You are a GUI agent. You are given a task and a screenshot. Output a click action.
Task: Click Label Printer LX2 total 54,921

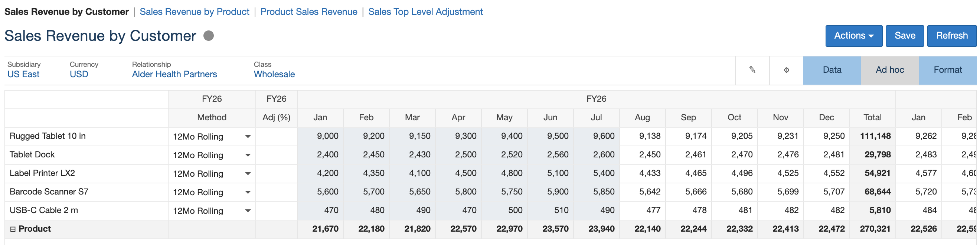pyautogui.click(x=872, y=173)
